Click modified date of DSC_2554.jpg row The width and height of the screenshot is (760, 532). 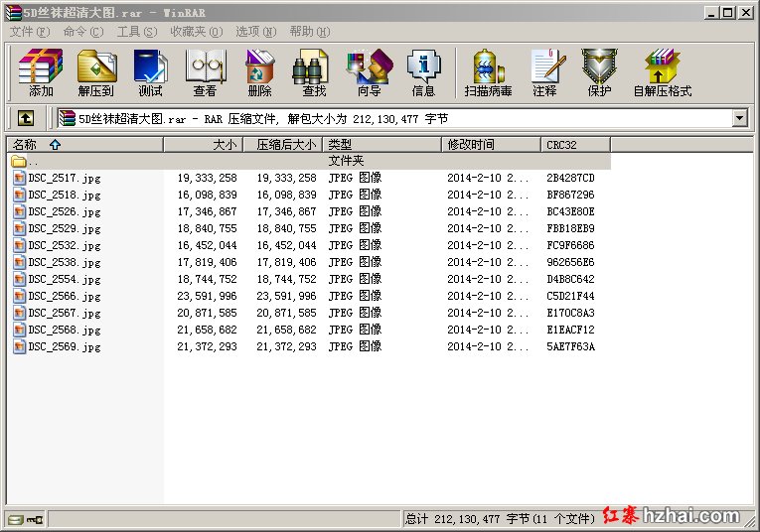(488, 279)
